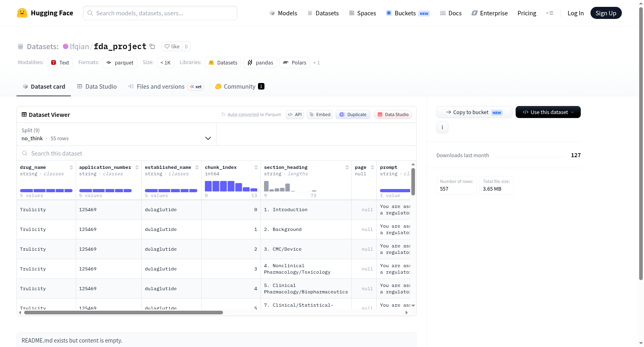Viewport: 644px width, 347px height.
Task: Open the lfqian profile link
Action: pyautogui.click(x=79, y=46)
